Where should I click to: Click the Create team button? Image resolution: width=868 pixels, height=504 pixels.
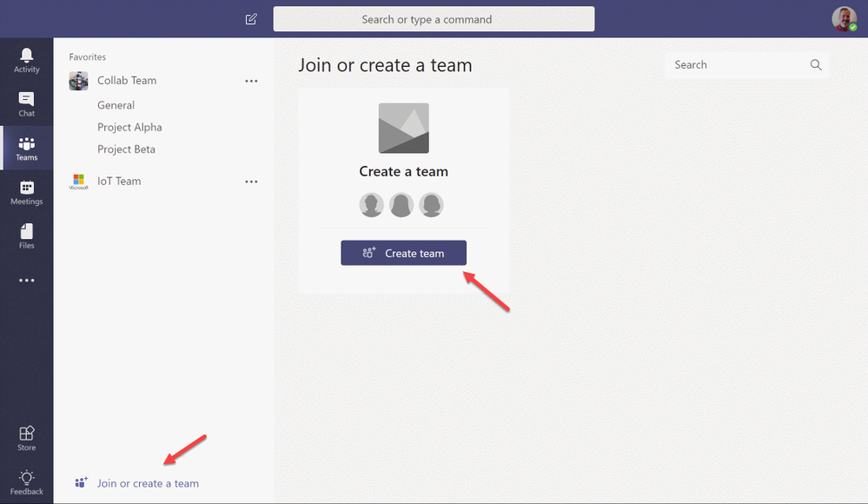tap(403, 253)
